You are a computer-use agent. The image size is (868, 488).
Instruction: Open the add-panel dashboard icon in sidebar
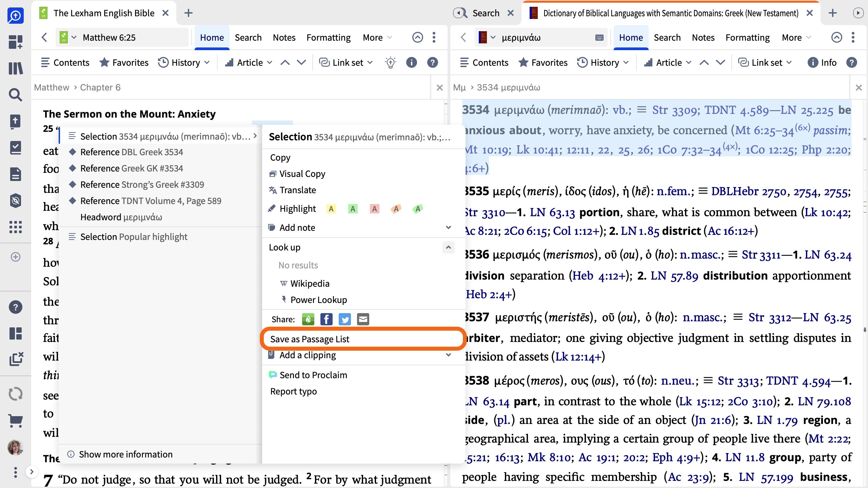(16, 42)
